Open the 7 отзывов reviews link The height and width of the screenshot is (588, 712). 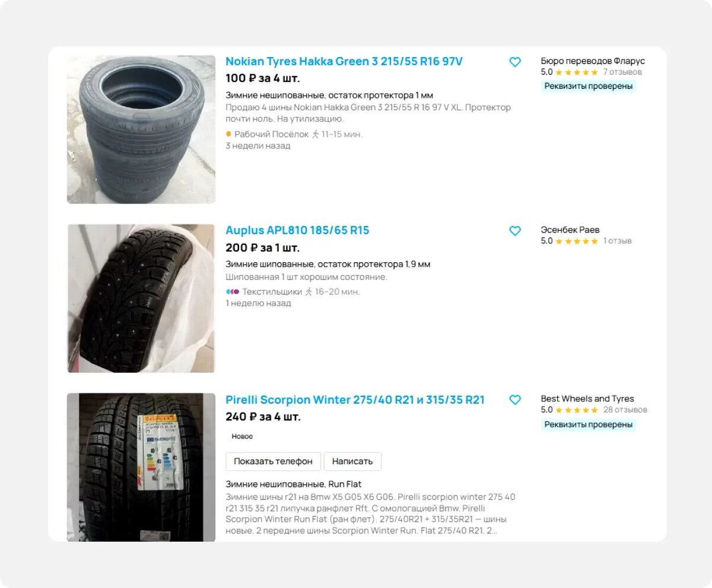pyautogui.click(x=622, y=72)
